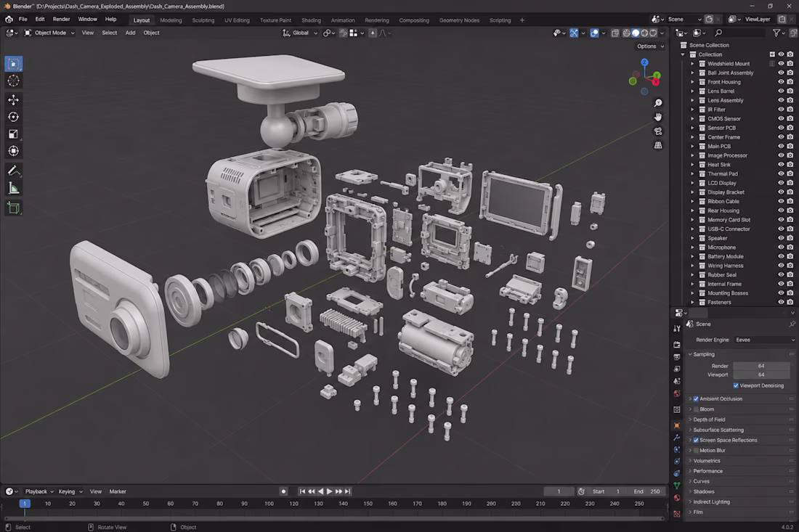Open the Render Engine dropdown
The width and height of the screenshot is (799, 532).
764,340
